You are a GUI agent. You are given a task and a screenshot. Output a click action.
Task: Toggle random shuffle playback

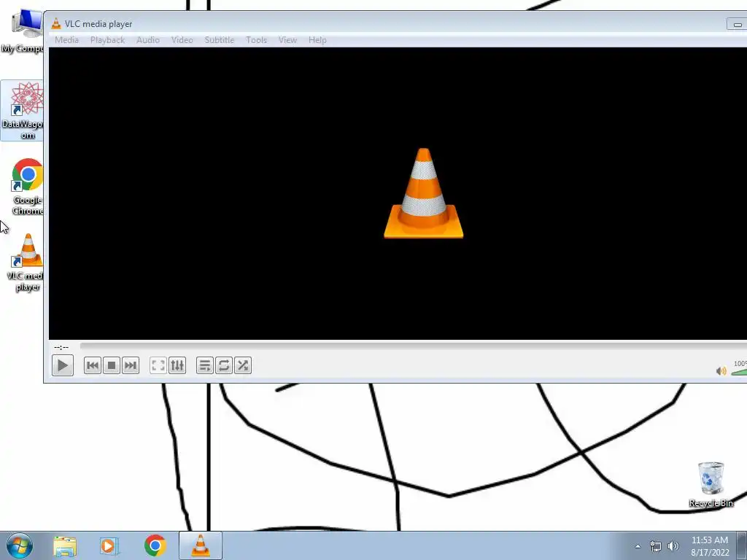point(242,366)
